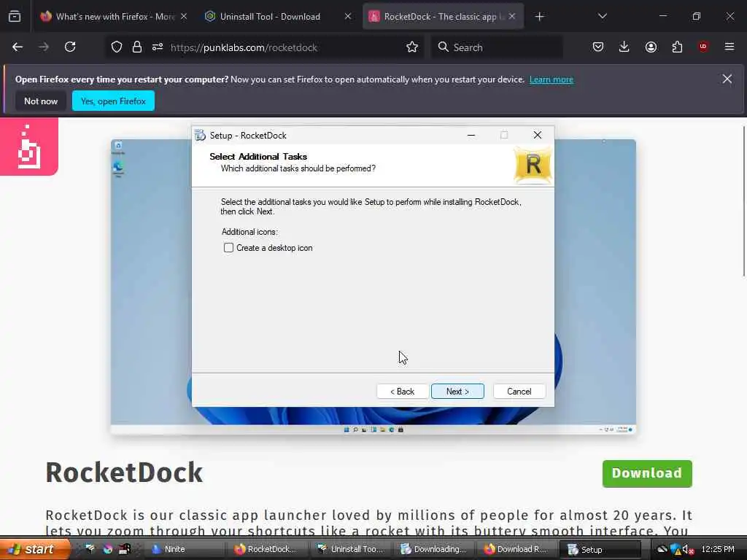747x560 pixels.
Task: Click the Select Additional Tasks heading
Action: (x=258, y=157)
